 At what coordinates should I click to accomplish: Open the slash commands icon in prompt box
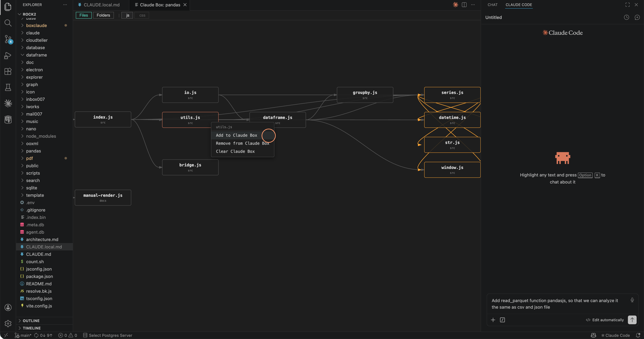(502, 320)
